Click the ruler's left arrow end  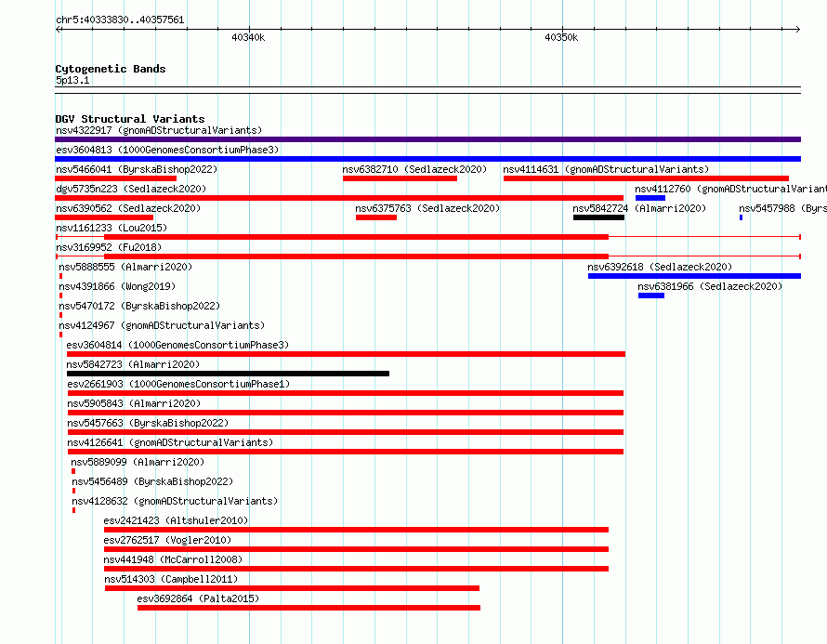click(x=58, y=29)
